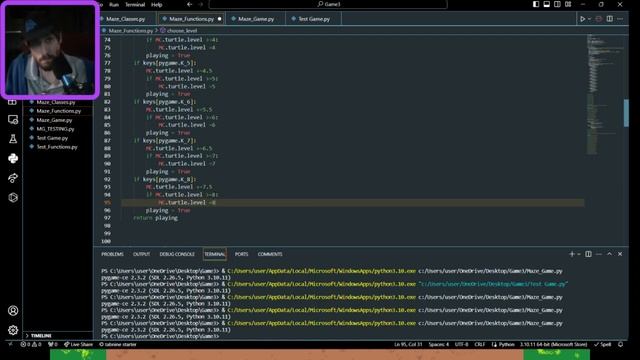Switch to the DEBUG CONSOLE tab
Screen dimensions: 640x360
tap(177, 254)
